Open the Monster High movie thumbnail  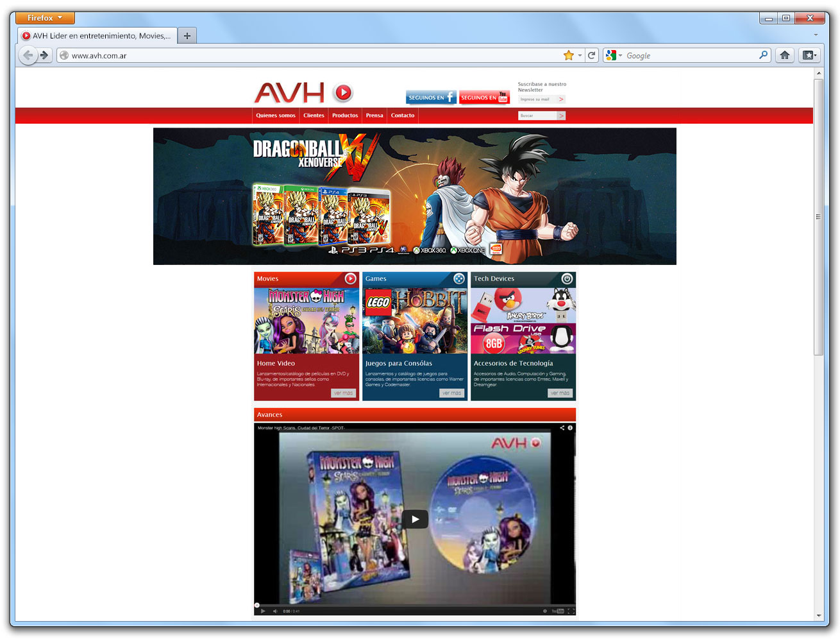(307, 321)
